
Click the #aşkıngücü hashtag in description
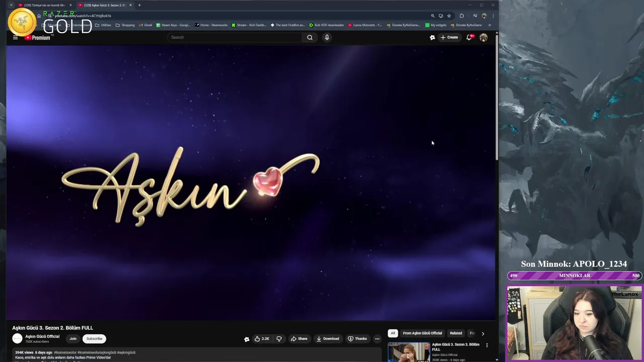[x=126, y=352]
